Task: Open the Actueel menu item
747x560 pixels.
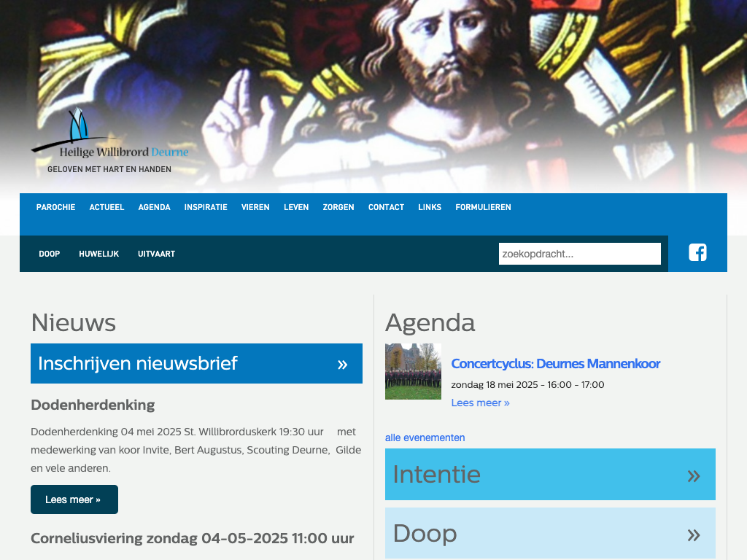Action: [x=107, y=207]
